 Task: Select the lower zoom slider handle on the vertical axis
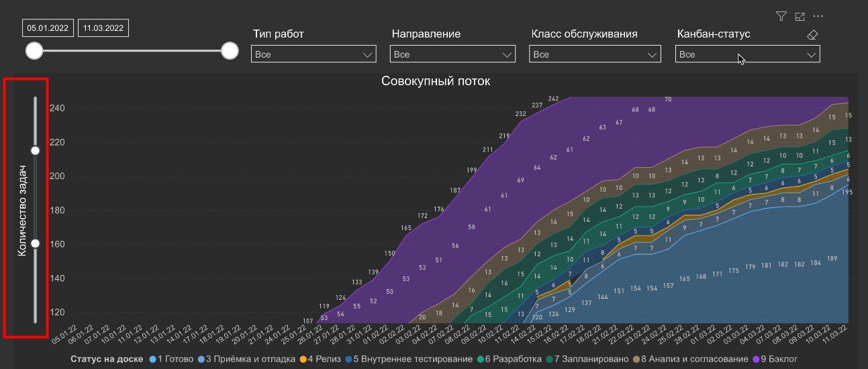tap(36, 244)
